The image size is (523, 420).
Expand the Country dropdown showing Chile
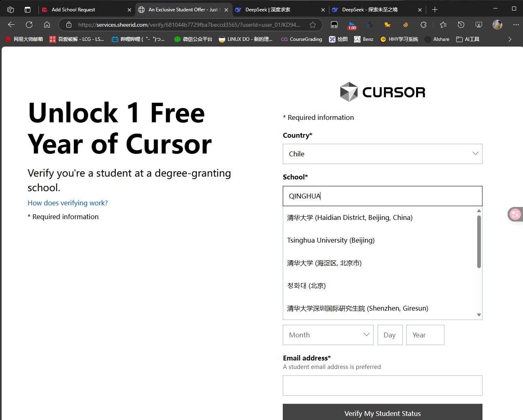(x=382, y=154)
